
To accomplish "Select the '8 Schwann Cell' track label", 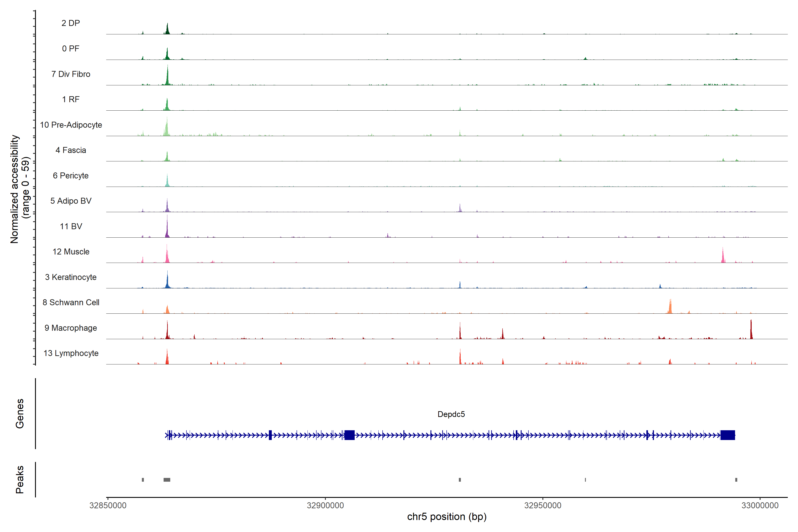I will pyautogui.click(x=70, y=302).
